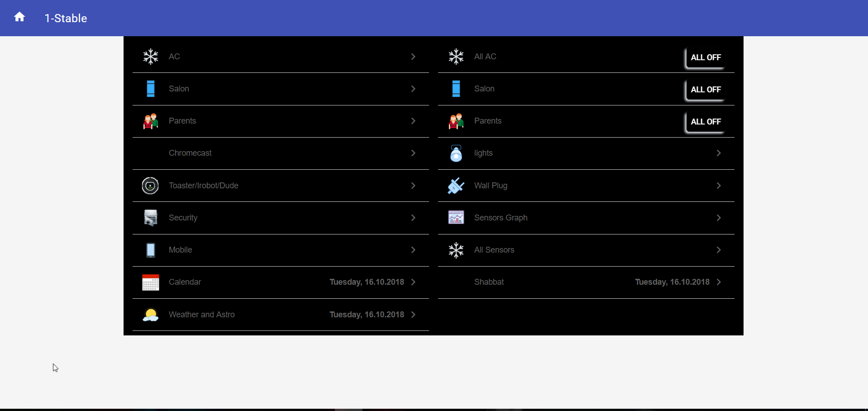868x411 pixels.
Task: Expand the Mobile row chevron
Action: pyautogui.click(x=413, y=250)
